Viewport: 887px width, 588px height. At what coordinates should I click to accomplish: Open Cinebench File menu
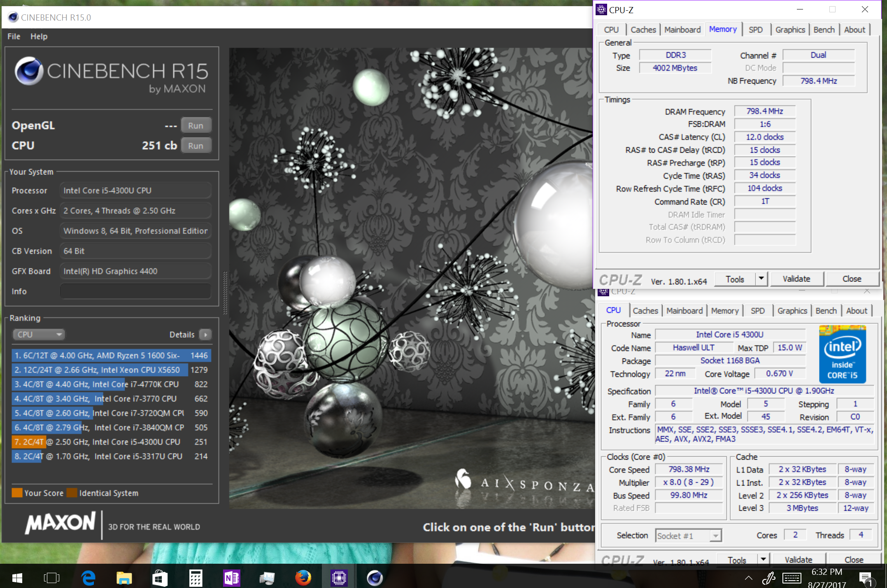(x=14, y=36)
